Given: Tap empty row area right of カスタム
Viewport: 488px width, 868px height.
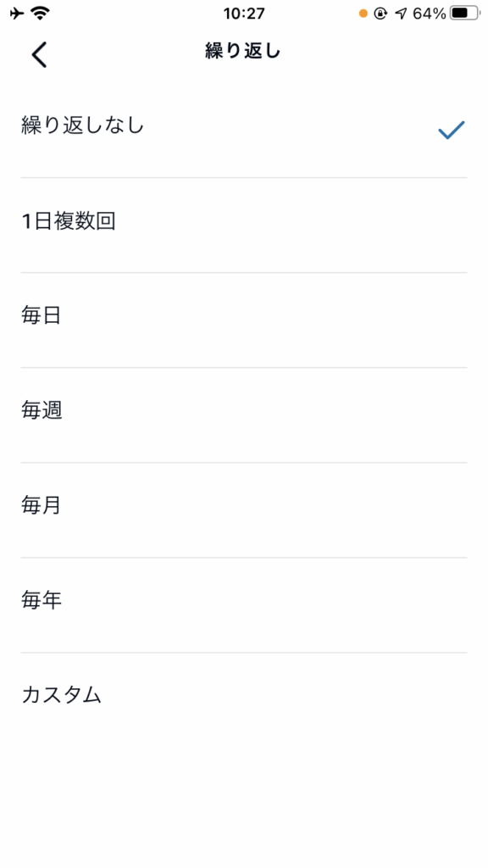Looking at the screenshot, I should (285, 699).
